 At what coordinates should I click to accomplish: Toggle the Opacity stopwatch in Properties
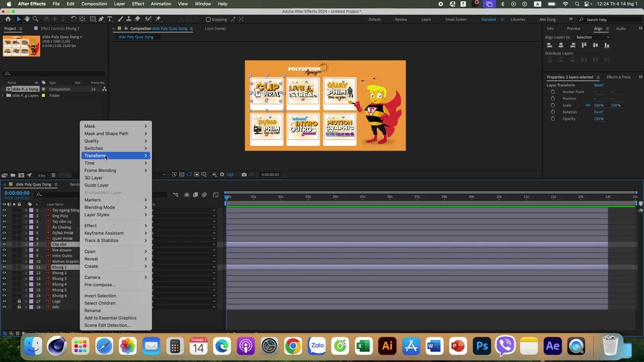click(x=553, y=119)
